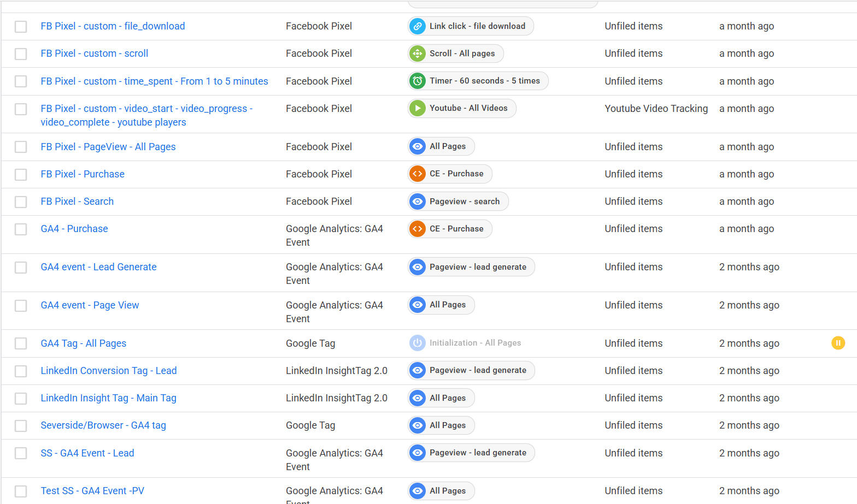Image resolution: width=857 pixels, height=504 pixels.
Task: Click the Youtube Video Tracking folder text
Action: pyautogui.click(x=656, y=109)
